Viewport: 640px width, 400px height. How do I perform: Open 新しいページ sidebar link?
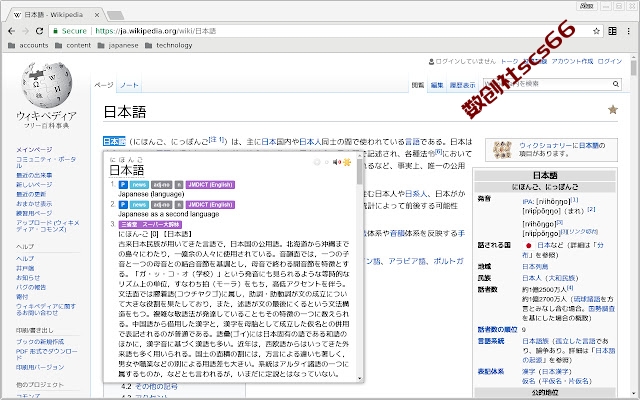pos(34,184)
